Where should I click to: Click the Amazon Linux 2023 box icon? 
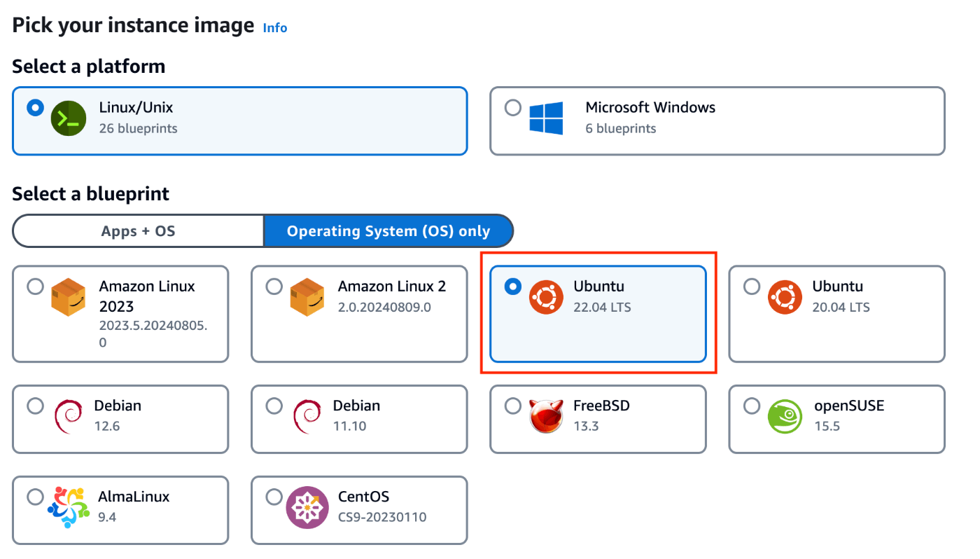point(68,297)
